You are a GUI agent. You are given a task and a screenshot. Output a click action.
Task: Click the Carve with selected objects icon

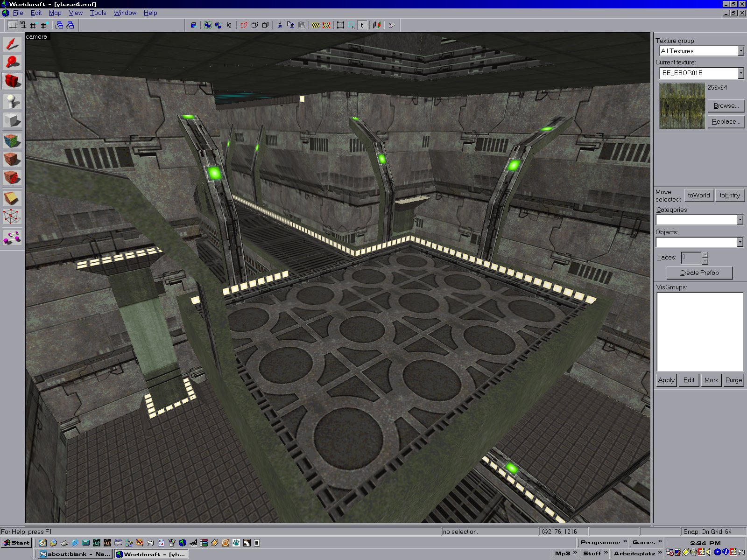click(x=193, y=25)
